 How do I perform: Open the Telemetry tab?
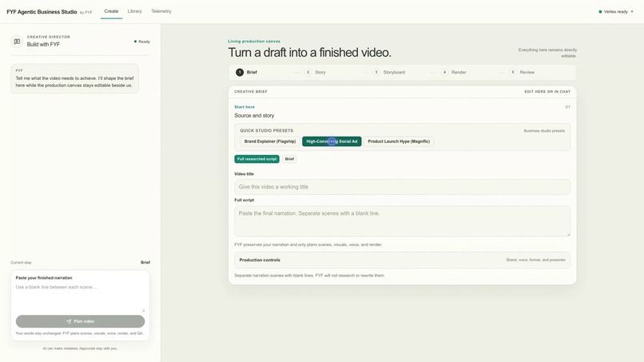pos(161,11)
